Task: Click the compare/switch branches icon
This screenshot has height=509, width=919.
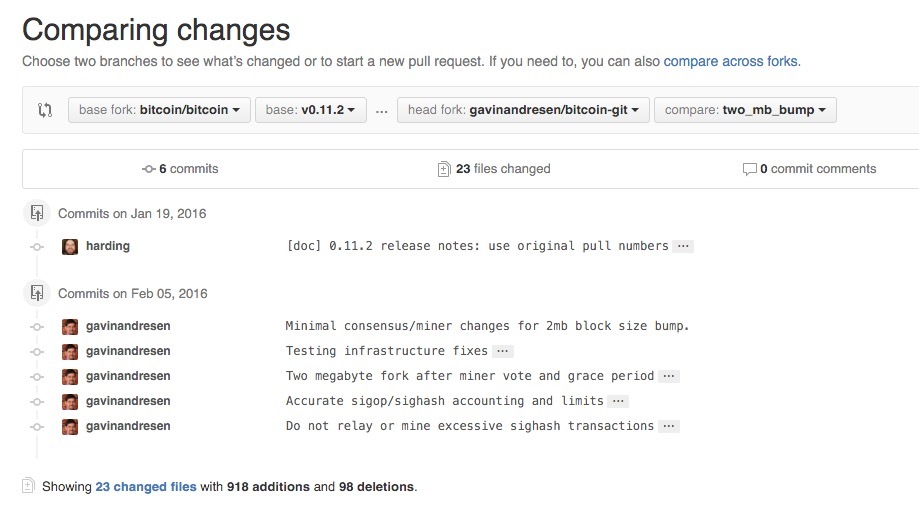Action: click(x=44, y=110)
